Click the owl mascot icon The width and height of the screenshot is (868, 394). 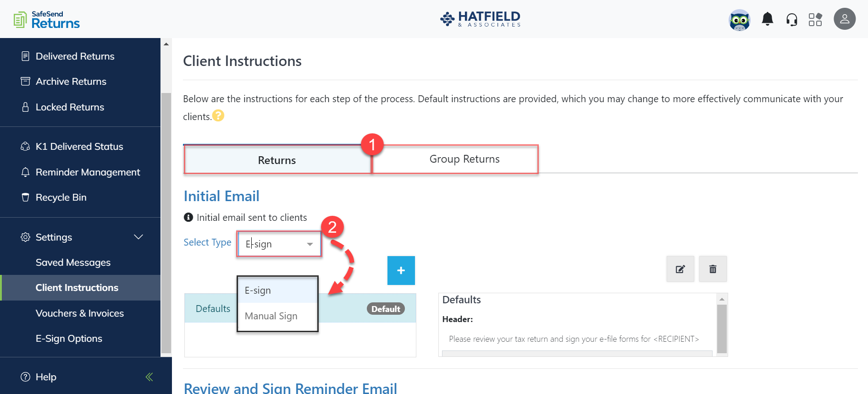pos(739,20)
